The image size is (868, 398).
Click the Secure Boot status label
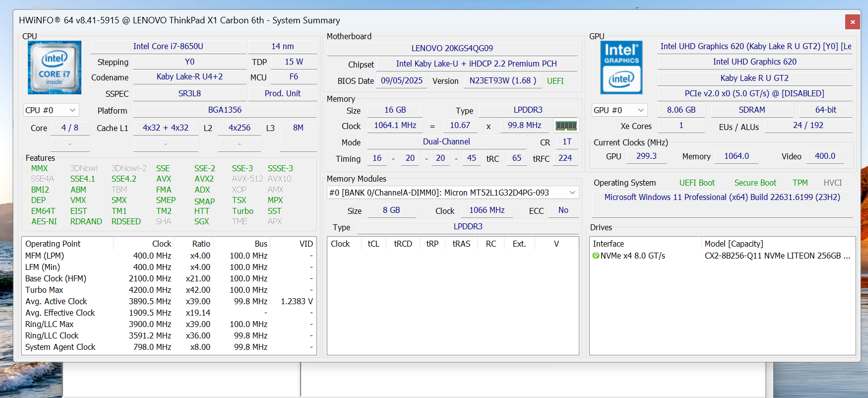pyautogui.click(x=755, y=183)
